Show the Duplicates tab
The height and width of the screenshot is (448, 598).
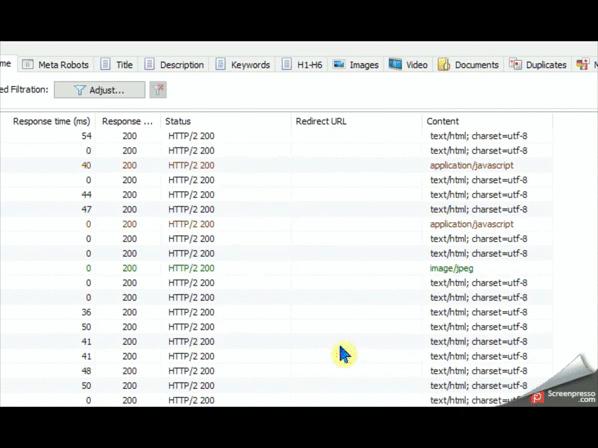click(538, 65)
